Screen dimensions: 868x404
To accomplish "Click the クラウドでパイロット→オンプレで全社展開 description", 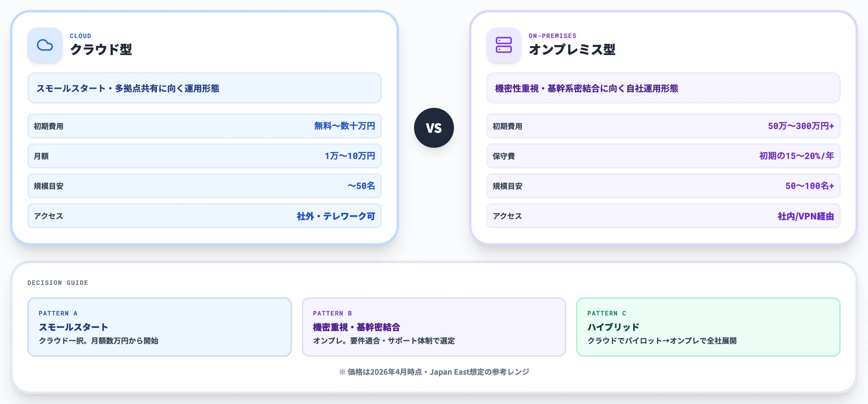I will 662,341.
